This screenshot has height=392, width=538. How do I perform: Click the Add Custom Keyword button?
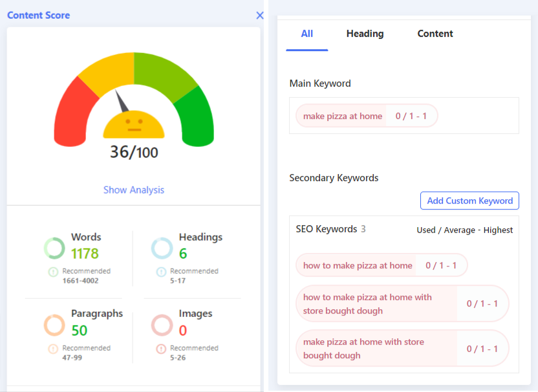click(469, 201)
